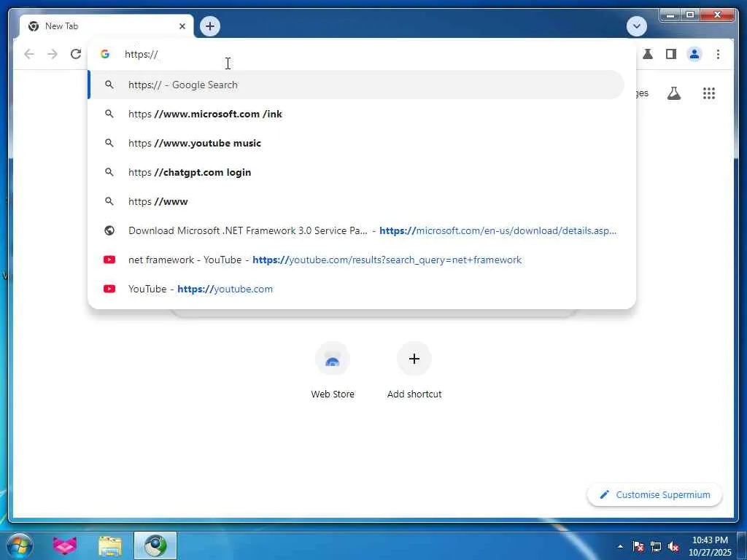Open the Web Store shortcut
Image resolution: width=747 pixels, height=560 pixels.
coord(333,371)
